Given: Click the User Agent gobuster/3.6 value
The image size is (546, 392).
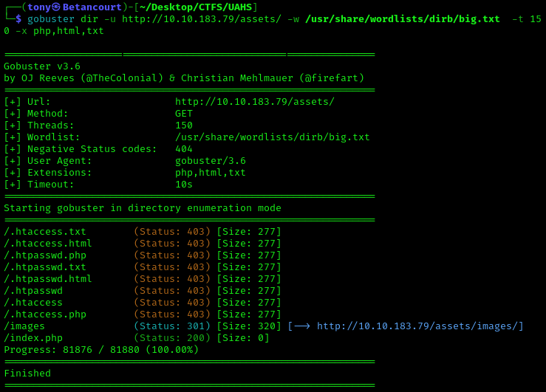Looking at the screenshot, I should pyautogui.click(x=211, y=161).
